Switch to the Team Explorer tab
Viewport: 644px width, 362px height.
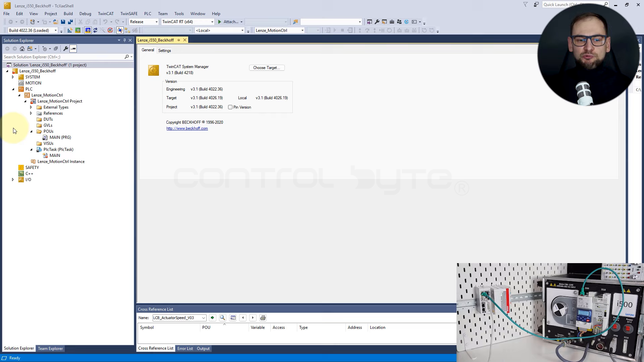coord(50,349)
